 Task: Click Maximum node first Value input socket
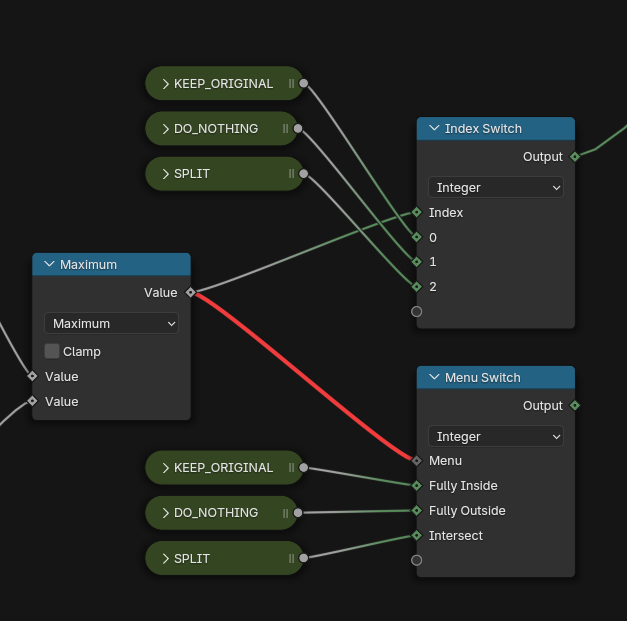click(x=32, y=376)
